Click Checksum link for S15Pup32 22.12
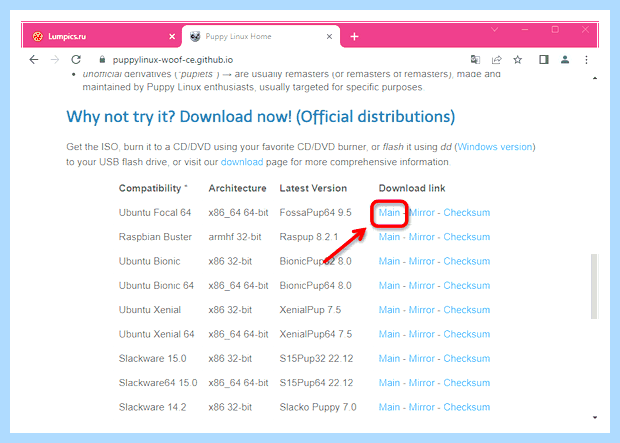The image size is (620, 443). click(467, 359)
